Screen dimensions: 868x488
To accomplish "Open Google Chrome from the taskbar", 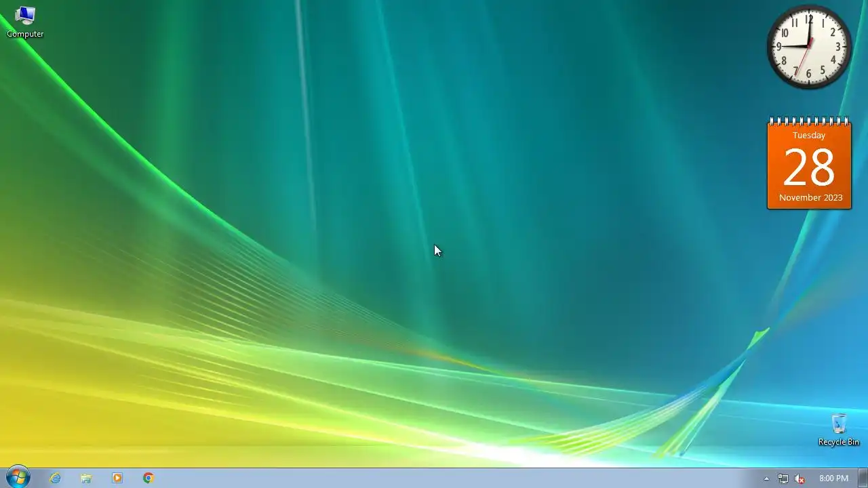I will [x=149, y=478].
